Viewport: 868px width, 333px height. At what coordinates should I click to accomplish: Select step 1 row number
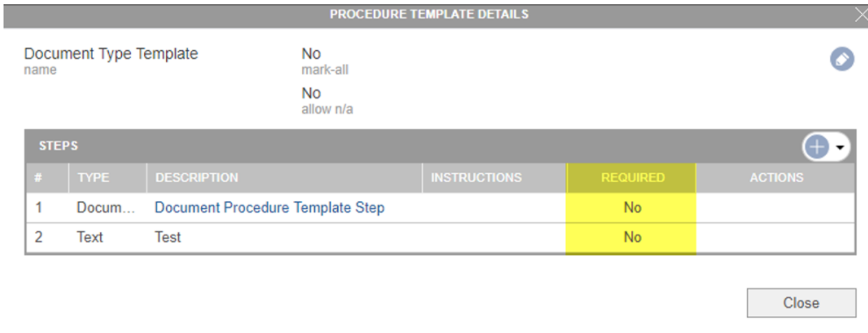39,207
